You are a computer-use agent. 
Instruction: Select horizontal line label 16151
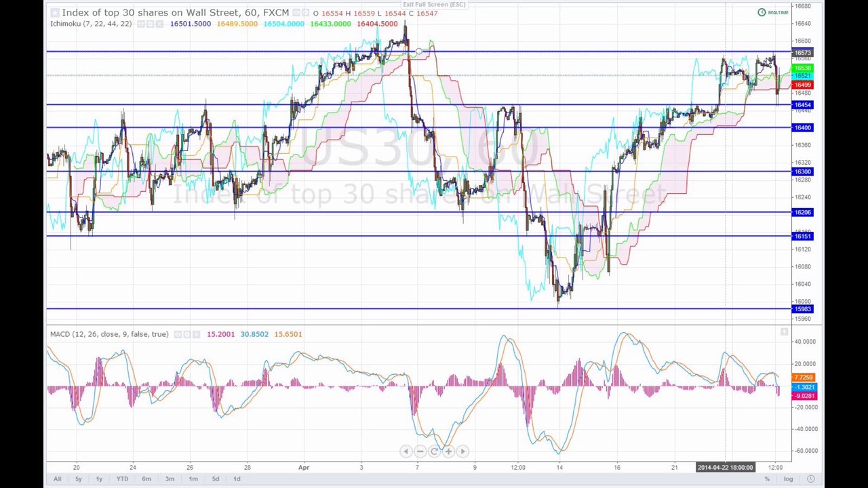click(x=802, y=237)
